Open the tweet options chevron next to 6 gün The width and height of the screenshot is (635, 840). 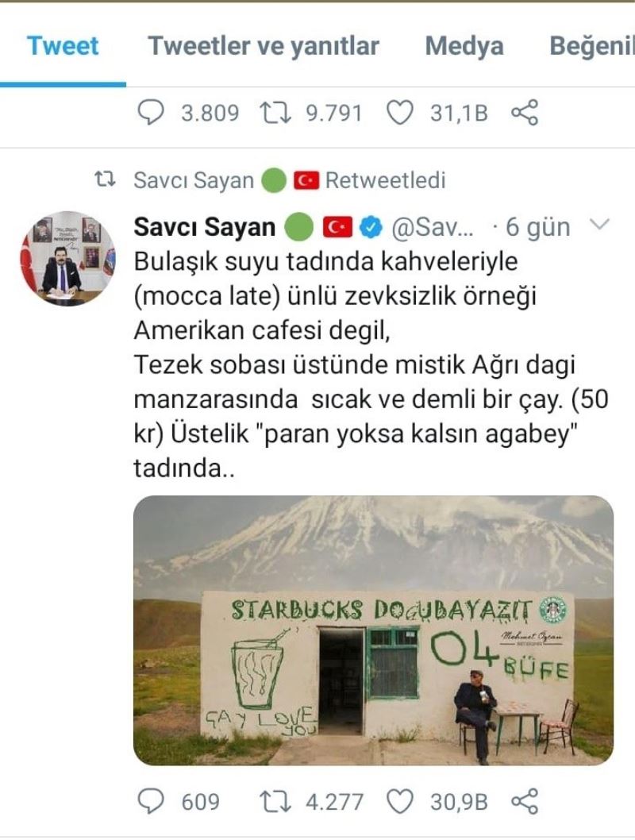point(599,225)
